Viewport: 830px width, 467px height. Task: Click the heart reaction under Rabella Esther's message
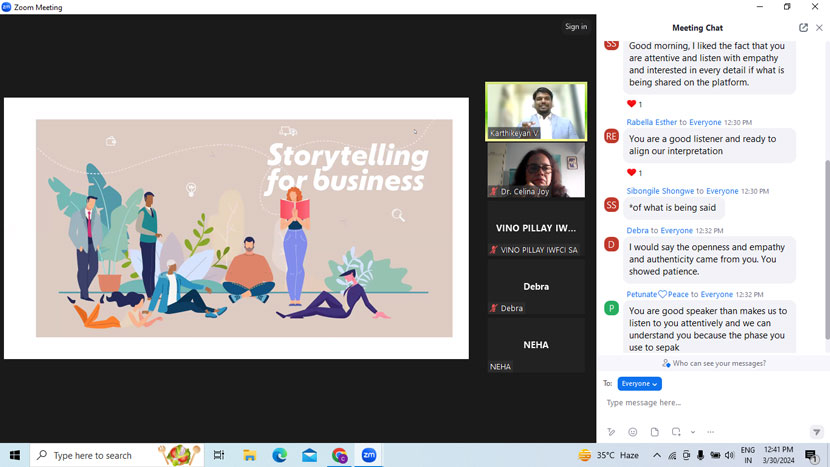(633, 173)
